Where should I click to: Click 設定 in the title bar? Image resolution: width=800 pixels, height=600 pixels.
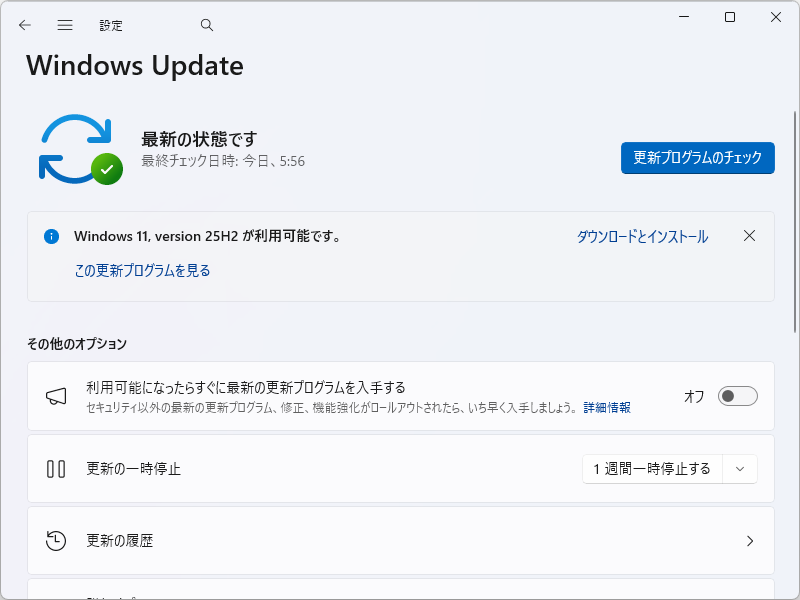[111, 25]
